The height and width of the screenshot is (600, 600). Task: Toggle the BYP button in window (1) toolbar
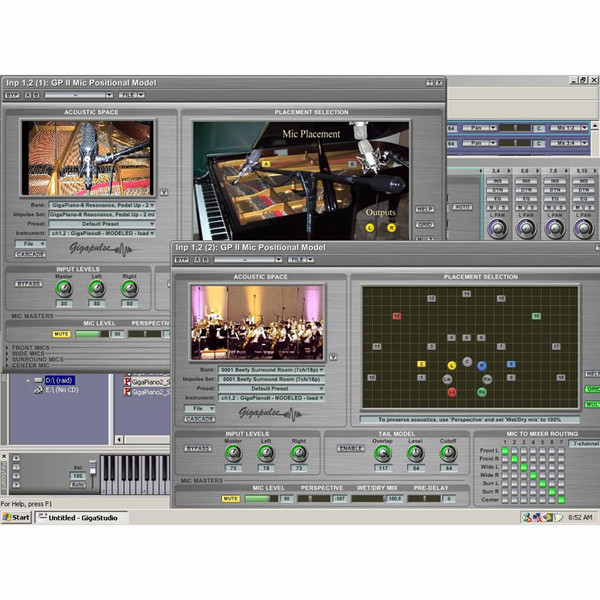pyautogui.click(x=12, y=95)
